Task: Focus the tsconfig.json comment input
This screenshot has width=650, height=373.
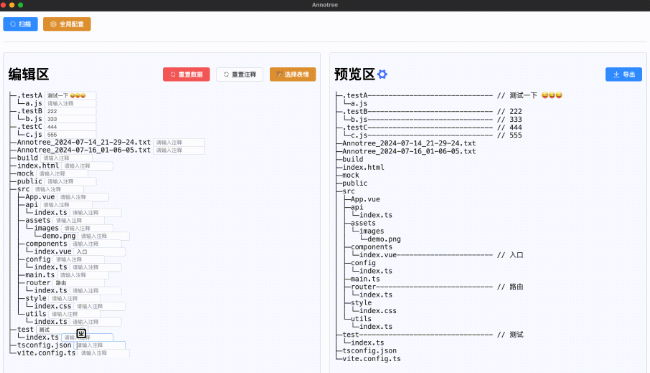Action: pyautogui.click(x=99, y=345)
